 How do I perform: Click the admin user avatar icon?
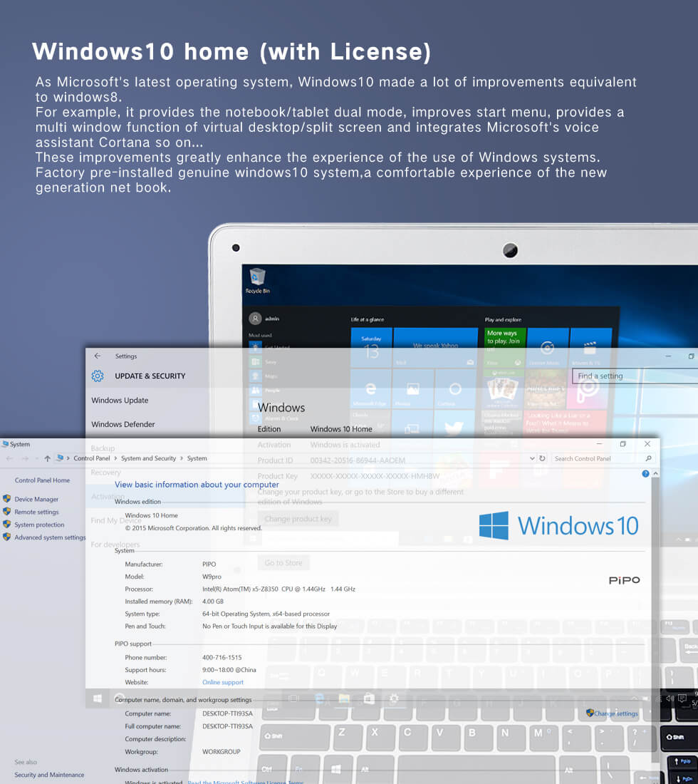[x=255, y=319]
